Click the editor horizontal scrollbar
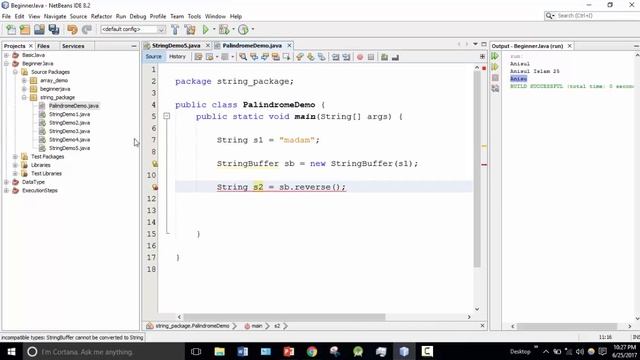This screenshot has width=640, height=360. [284, 317]
